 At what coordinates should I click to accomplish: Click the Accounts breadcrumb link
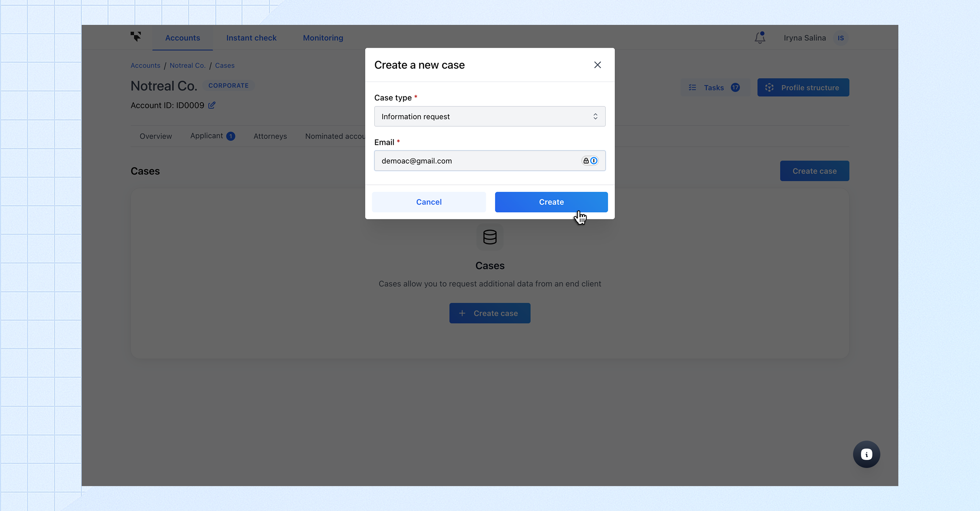click(145, 65)
